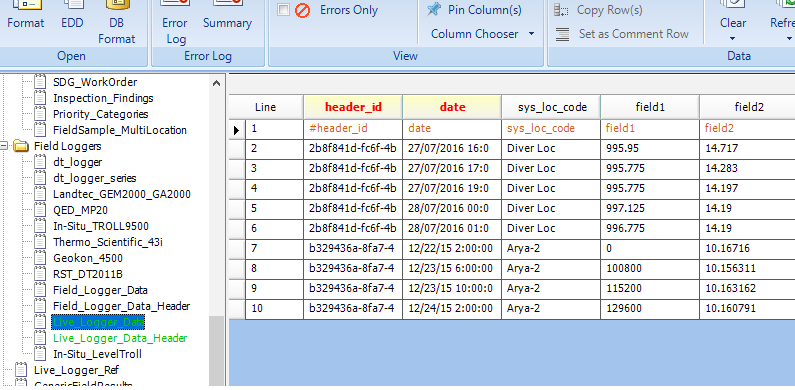Select Priority_Categories in the tree
795x390 pixels.
[x=100, y=114]
